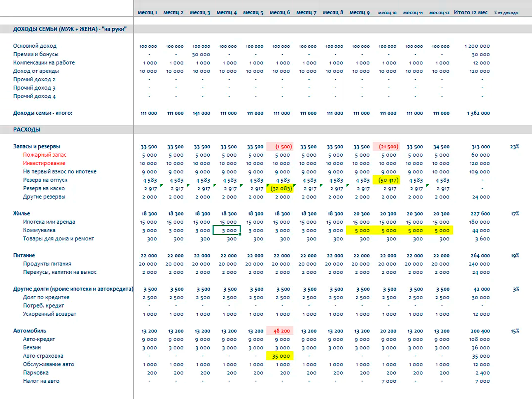The height and width of the screenshot is (399, 532).
Task: Click the 'Резерв на каско' label
Action: click(x=44, y=188)
